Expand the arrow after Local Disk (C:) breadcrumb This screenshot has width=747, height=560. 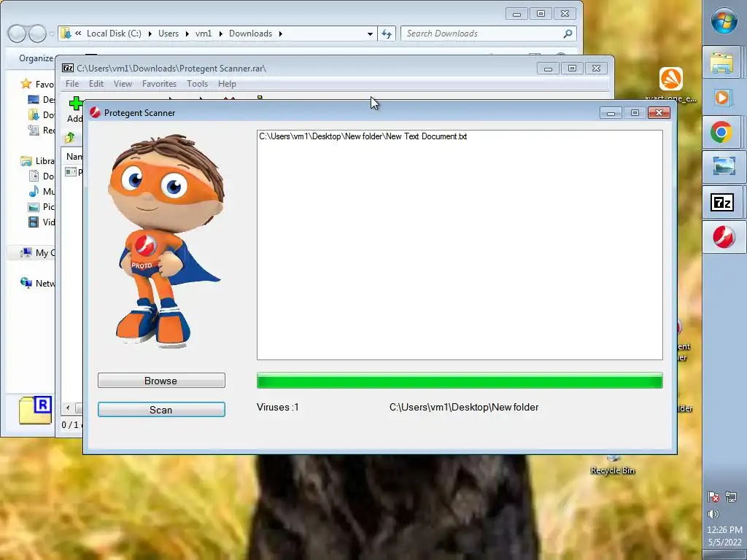click(150, 34)
